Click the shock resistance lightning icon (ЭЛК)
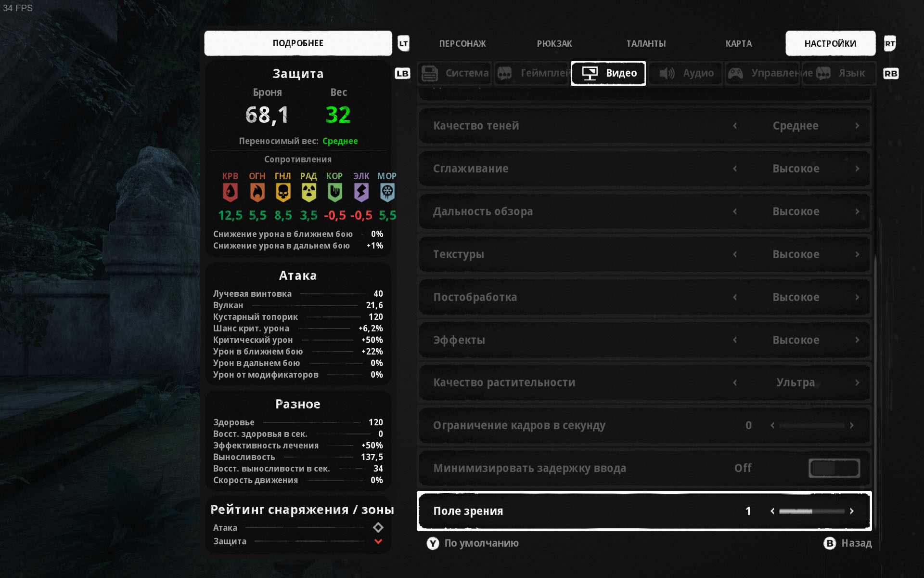This screenshot has width=924, height=578. (x=361, y=193)
